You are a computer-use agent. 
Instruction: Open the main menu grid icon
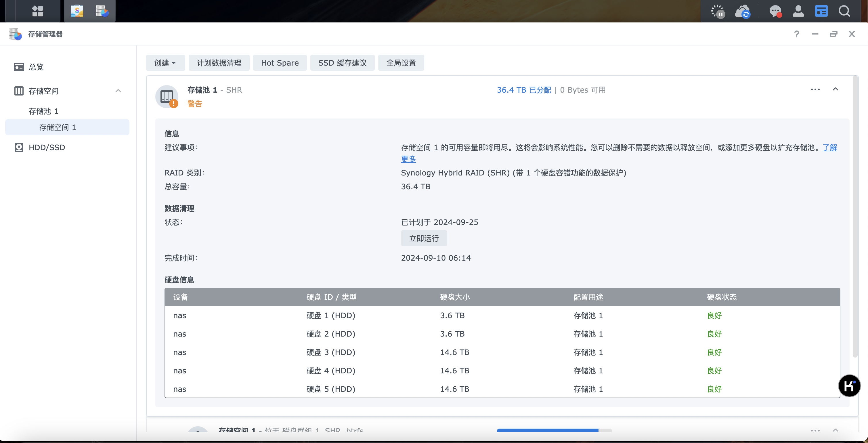[x=37, y=11]
